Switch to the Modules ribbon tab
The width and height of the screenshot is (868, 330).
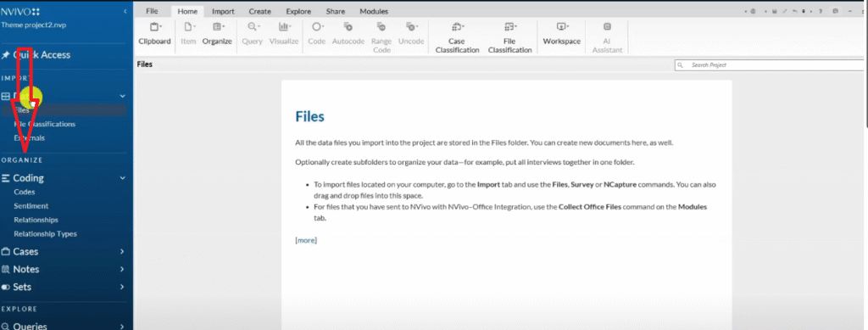pyautogui.click(x=374, y=11)
